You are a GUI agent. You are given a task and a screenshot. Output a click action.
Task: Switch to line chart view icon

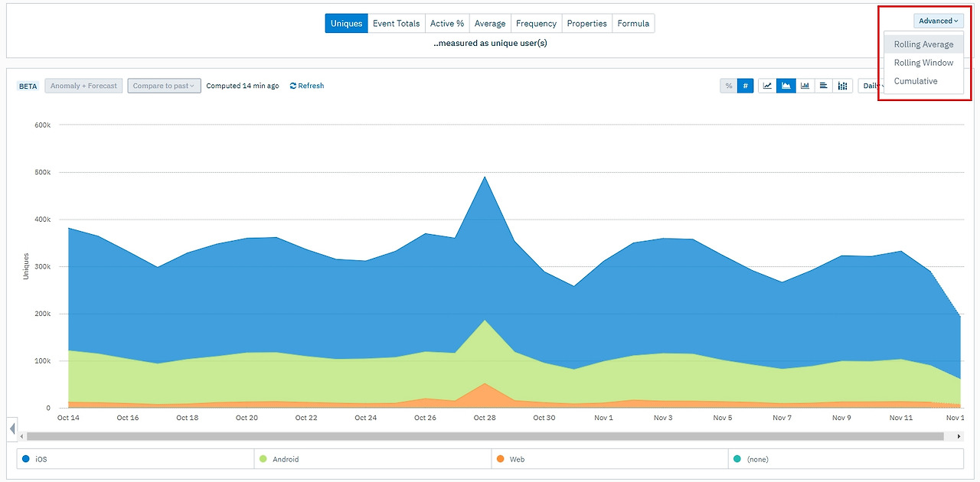767,86
